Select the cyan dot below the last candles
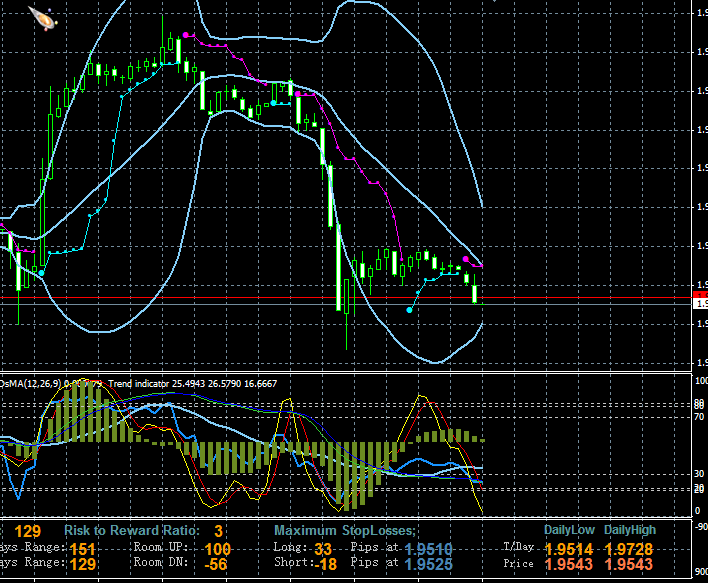Viewport: 708px width, 583px height. tap(409, 311)
